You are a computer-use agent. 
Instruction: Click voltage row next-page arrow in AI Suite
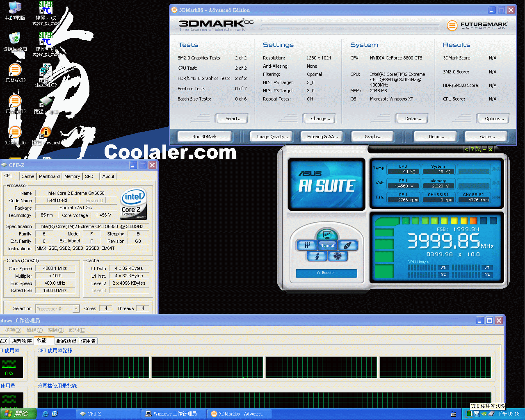click(498, 183)
